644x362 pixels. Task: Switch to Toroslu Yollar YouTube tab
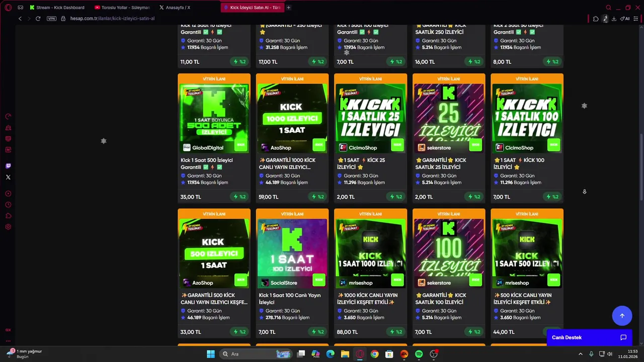click(x=123, y=8)
